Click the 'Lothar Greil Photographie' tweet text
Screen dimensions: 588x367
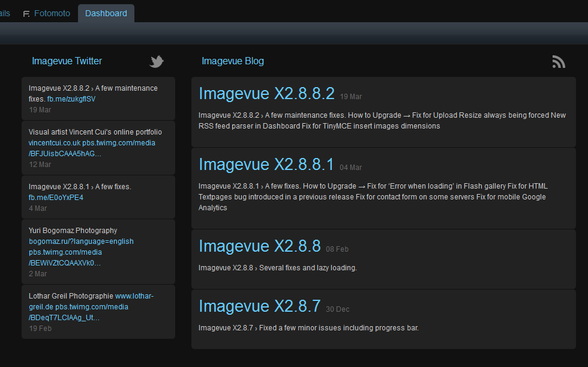pos(71,296)
